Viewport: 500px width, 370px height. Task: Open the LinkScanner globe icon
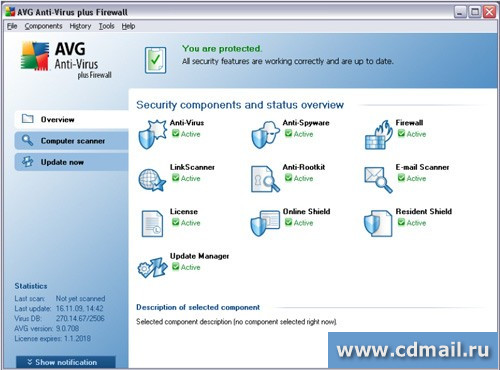[152, 179]
